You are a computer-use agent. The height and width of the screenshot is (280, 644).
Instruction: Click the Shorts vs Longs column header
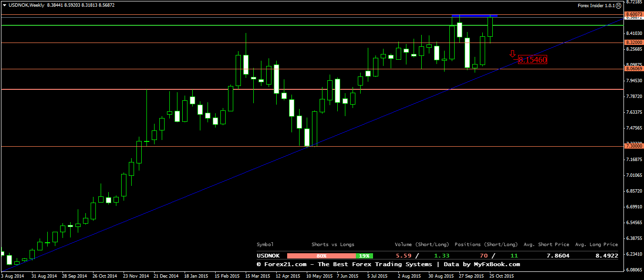click(333, 245)
